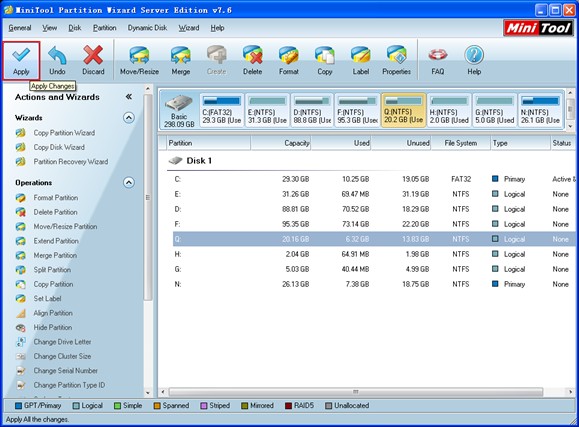Sort by the Partition column header
The image size is (579, 427).
(x=208, y=143)
